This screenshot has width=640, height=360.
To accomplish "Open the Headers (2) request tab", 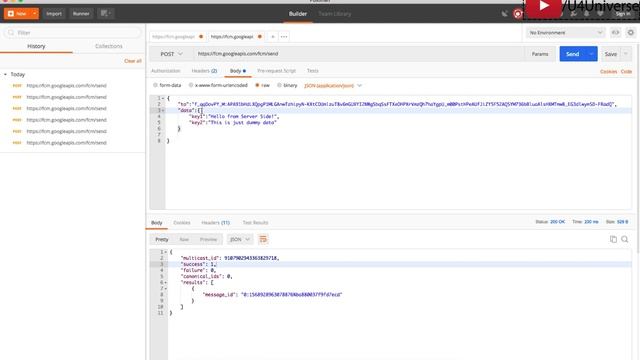I will pos(204,71).
